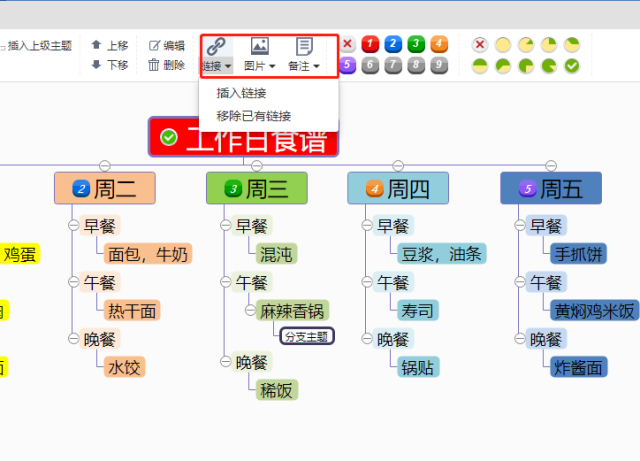
Task: Select the 鸡蛋 yellow node
Action: coord(20,254)
